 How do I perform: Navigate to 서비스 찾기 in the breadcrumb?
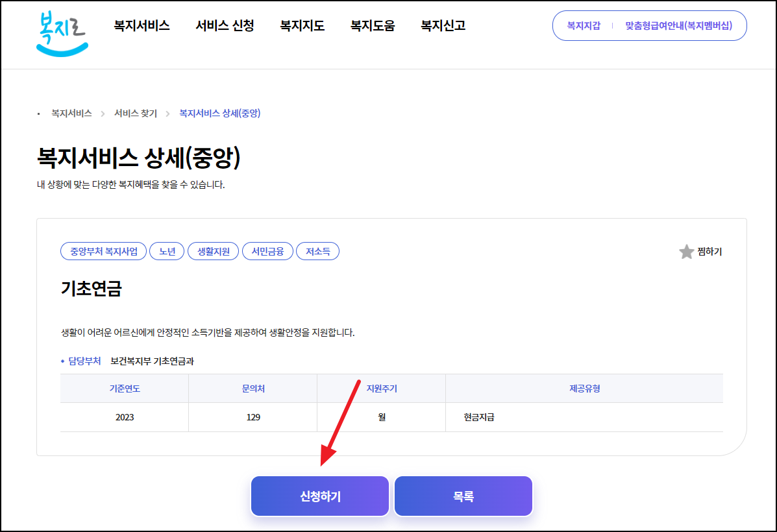point(134,112)
